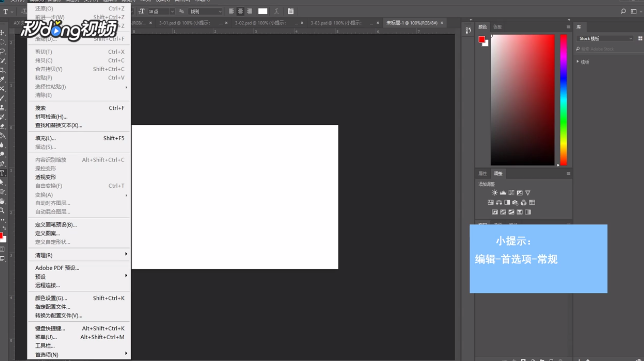The image size is (644, 361).
Task: Click the warp text icon
Action: click(x=276, y=11)
